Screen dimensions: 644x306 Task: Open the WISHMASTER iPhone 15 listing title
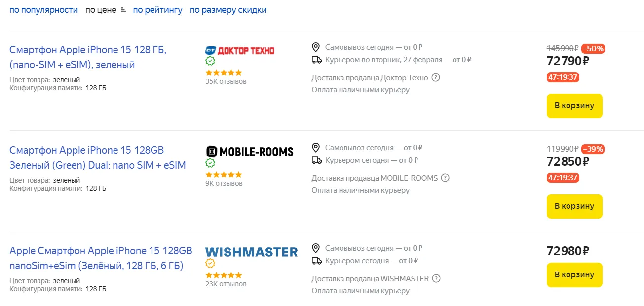pos(101,258)
